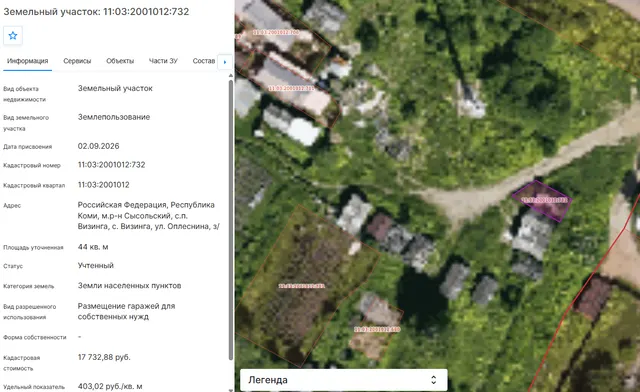Click the parcel title heading
Viewport: 640px width, 392px height.
(x=96, y=11)
